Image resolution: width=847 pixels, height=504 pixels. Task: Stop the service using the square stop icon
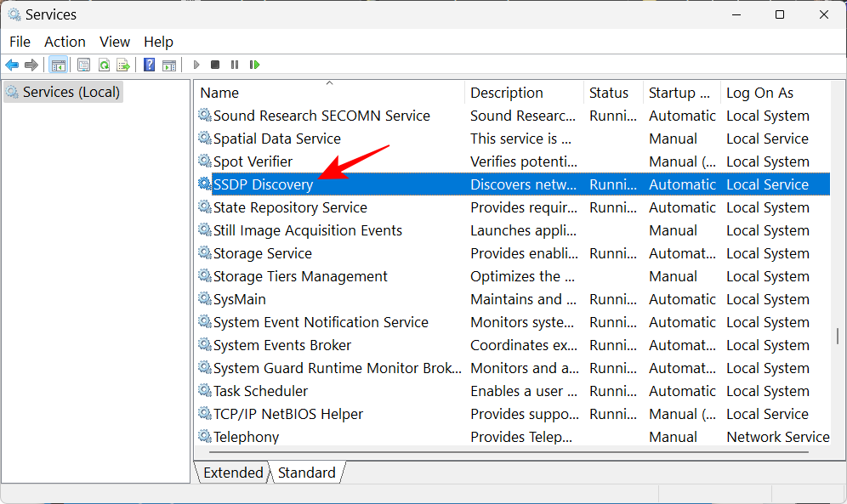click(214, 65)
